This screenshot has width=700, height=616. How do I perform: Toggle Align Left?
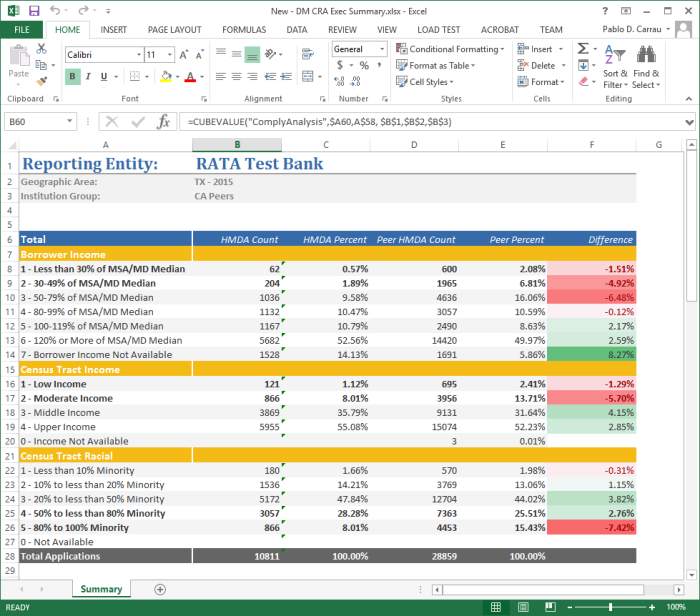(221, 76)
